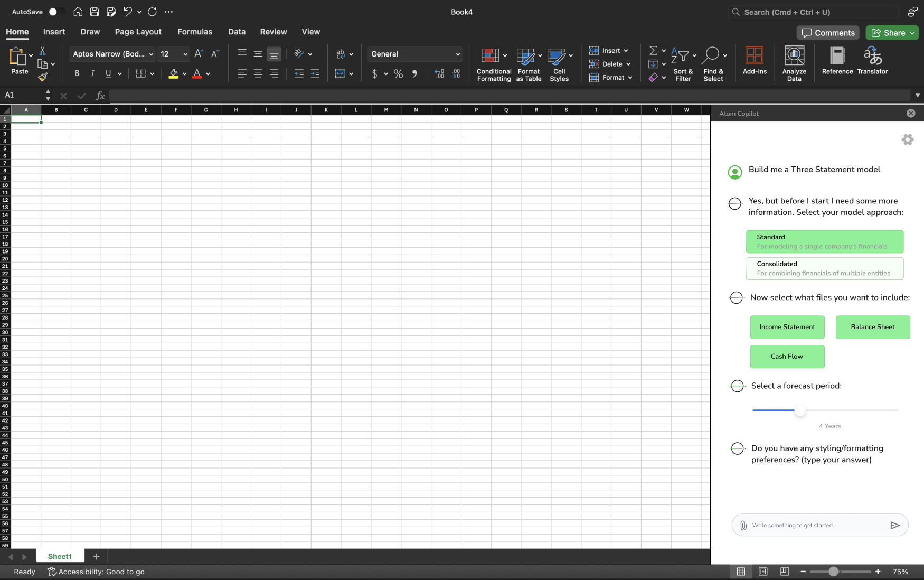Open the Delete cells dropdown
This screenshot has height=580, width=924.
[610, 64]
